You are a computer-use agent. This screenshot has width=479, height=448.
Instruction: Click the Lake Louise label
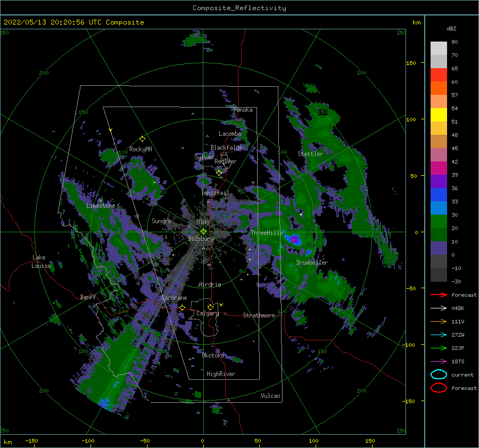point(41,262)
